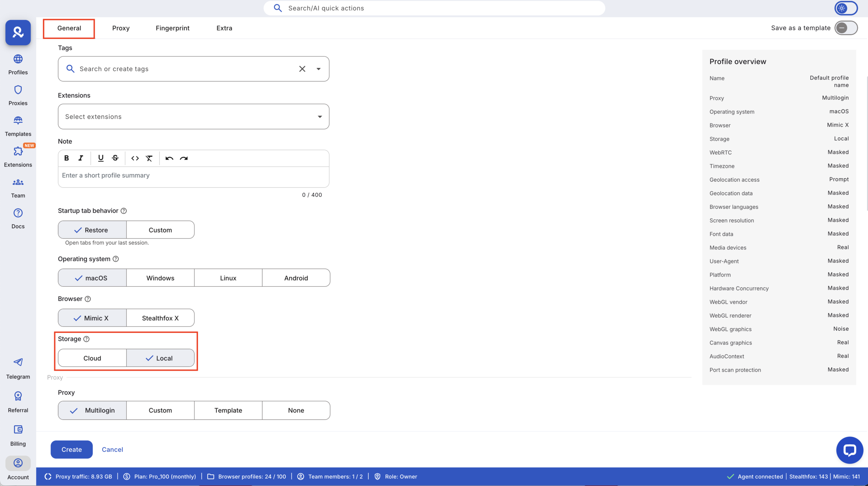This screenshot has height=486, width=868.
Task: Open the Extensions panel marked NEW
Action: pos(18,155)
